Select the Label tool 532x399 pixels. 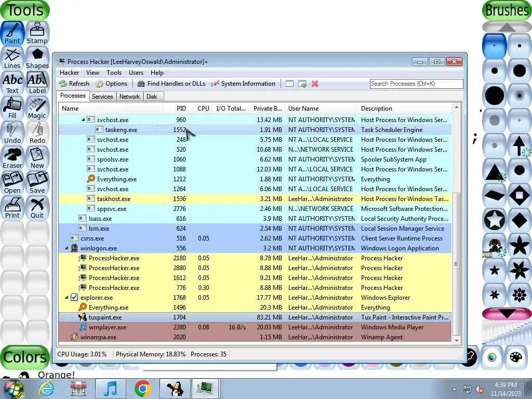point(37,83)
